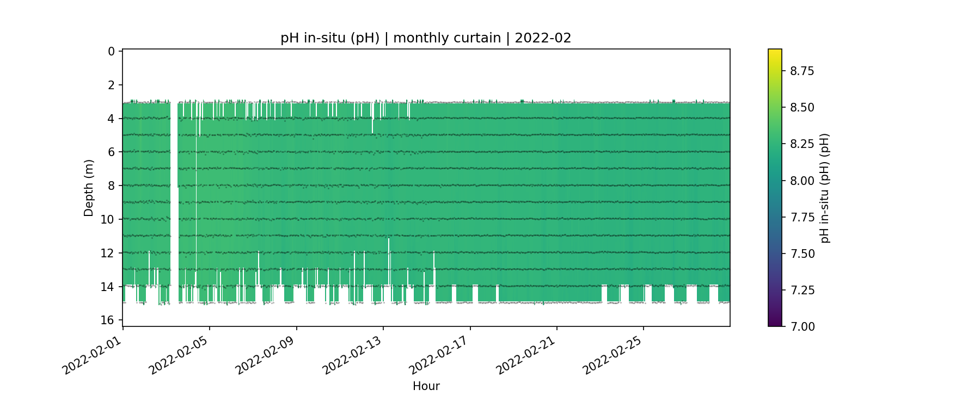Image resolution: width=980 pixels, height=408 pixels.
Task: Click the depth tick label 0
Action: (111, 51)
